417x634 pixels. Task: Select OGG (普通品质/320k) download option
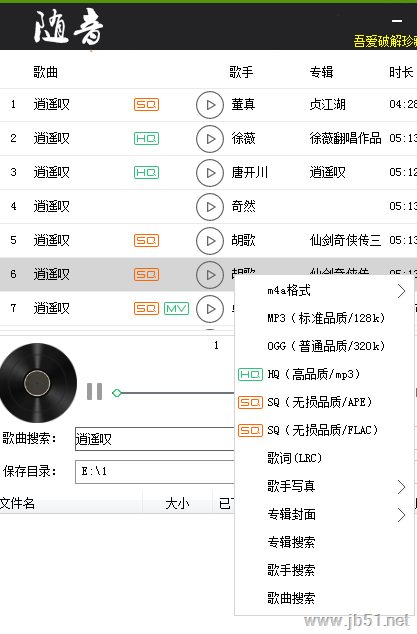point(324,346)
